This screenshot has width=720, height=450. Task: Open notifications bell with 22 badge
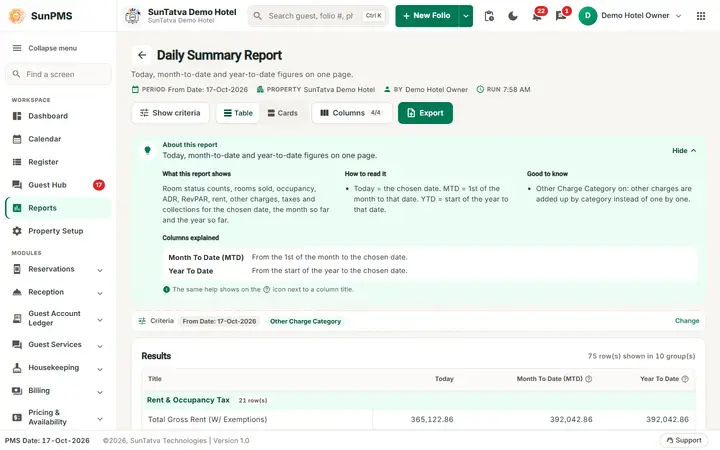[x=537, y=16]
